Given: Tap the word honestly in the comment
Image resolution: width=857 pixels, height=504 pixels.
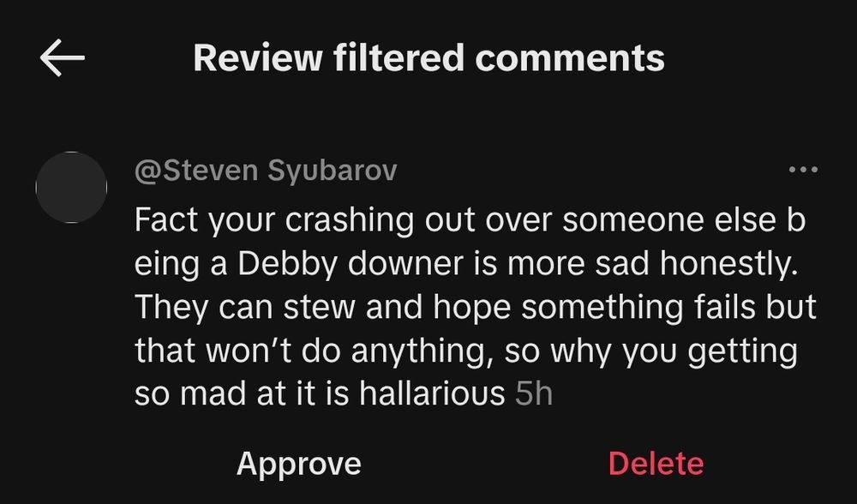Looking at the screenshot, I should click(728, 264).
